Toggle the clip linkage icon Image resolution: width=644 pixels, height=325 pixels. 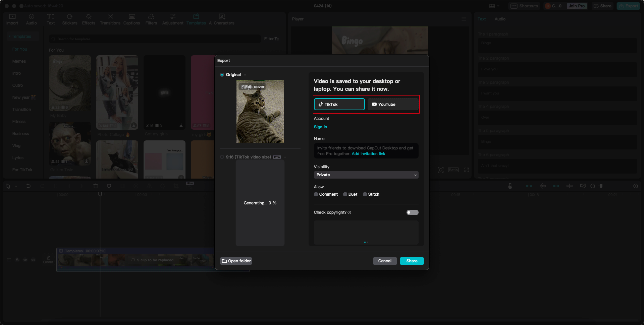point(556,186)
